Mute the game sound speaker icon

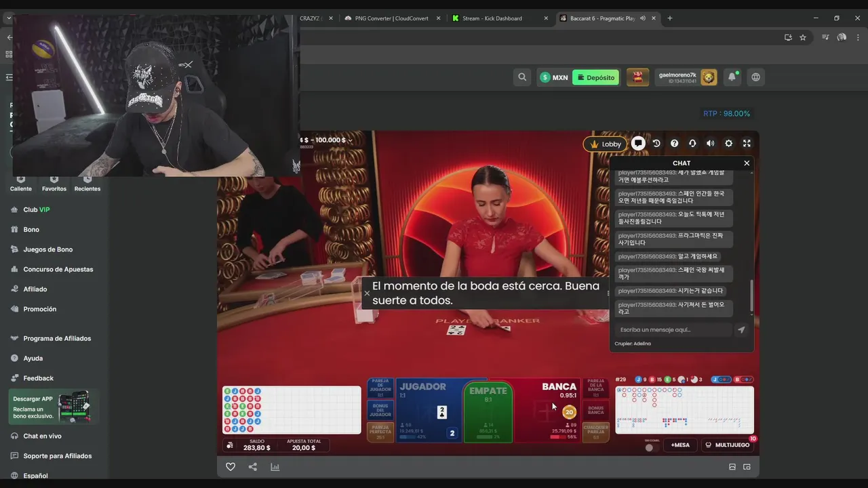pos(710,143)
